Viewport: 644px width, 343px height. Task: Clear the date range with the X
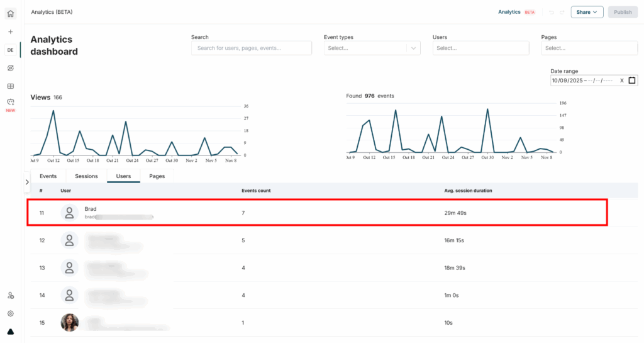coord(621,80)
